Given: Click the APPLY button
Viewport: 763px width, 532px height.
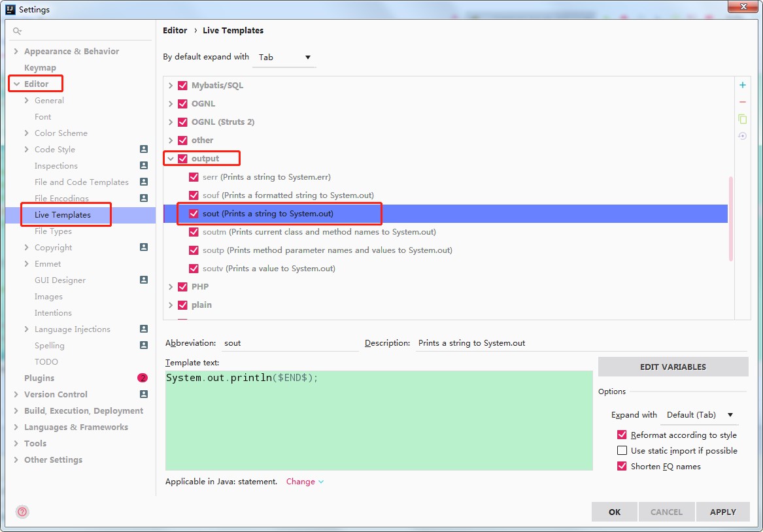Looking at the screenshot, I should (x=722, y=512).
